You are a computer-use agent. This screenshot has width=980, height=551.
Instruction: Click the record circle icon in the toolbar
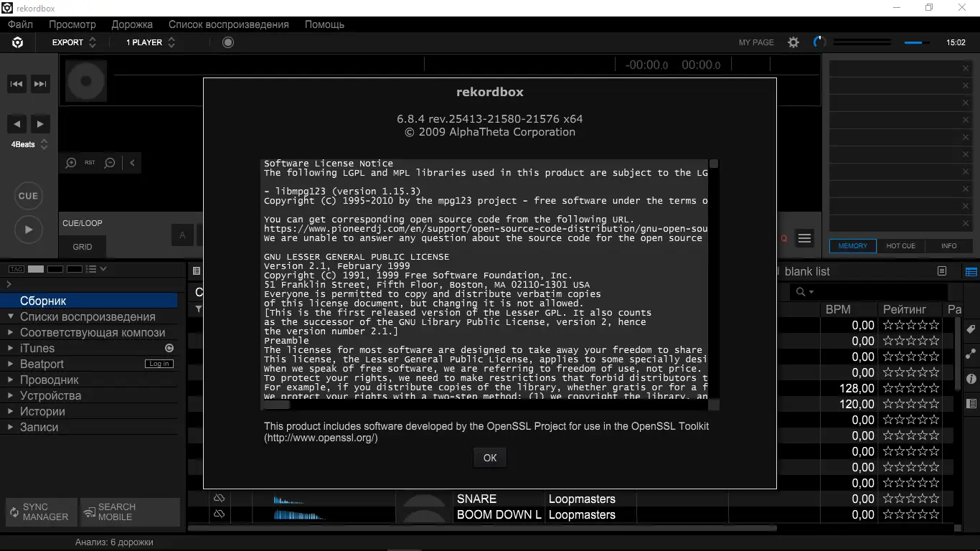[x=228, y=42]
